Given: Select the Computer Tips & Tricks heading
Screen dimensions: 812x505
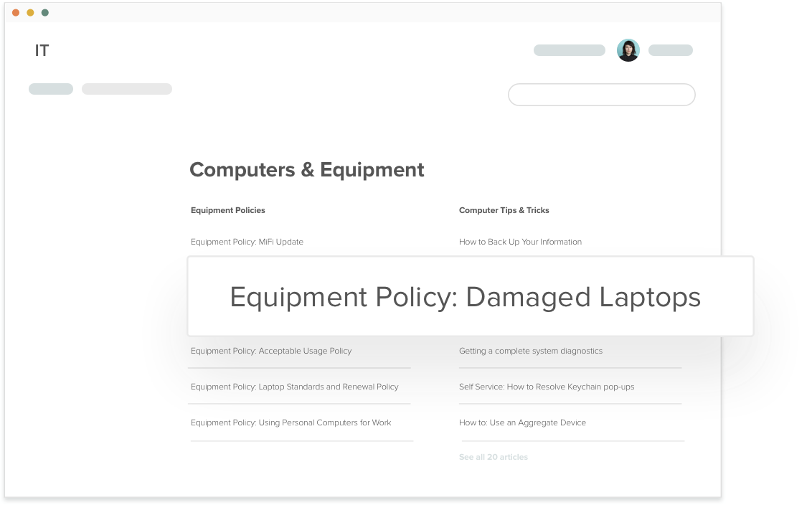Looking at the screenshot, I should pyautogui.click(x=504, y=210).
